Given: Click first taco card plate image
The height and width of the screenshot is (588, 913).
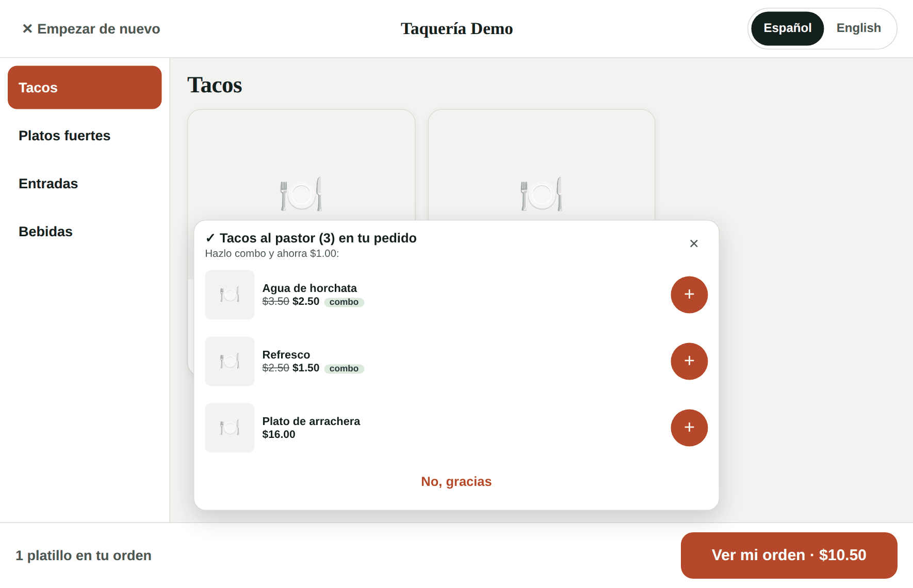Looking at the screenshot, I should point(301,194).
